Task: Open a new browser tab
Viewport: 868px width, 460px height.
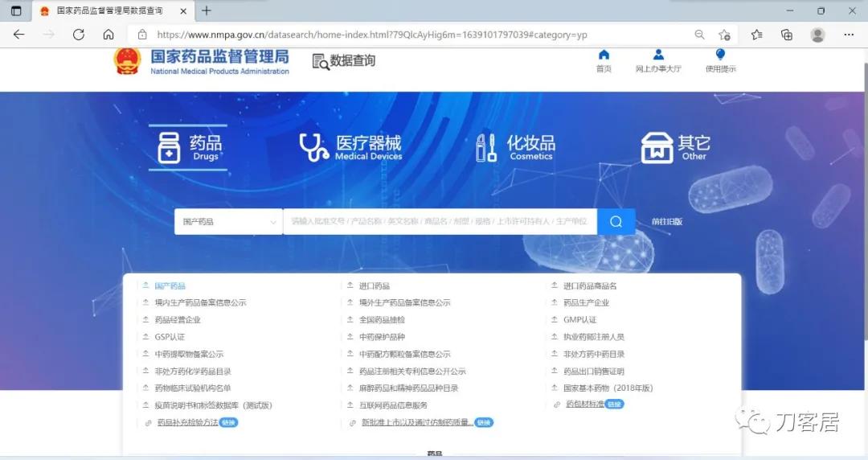Action: [x=207, y=10]
